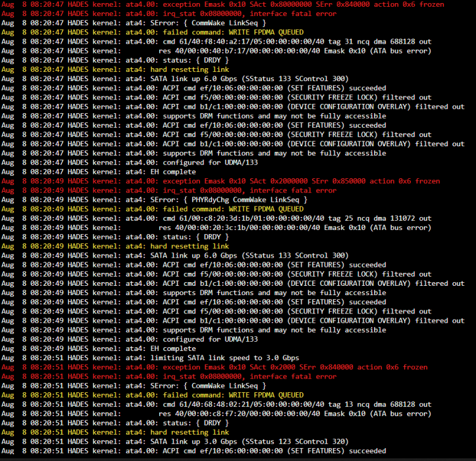Click the 08:20:47 failed command WRITE FPDMA QUEUED line
Image resolution: width=476 pixels, height=461 pixels.
(152, 32)
